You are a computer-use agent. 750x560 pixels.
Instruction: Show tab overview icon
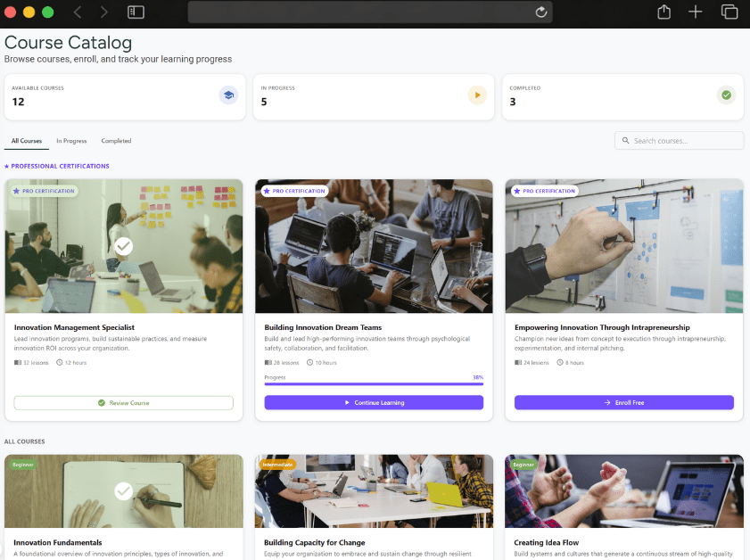[729, 12]
